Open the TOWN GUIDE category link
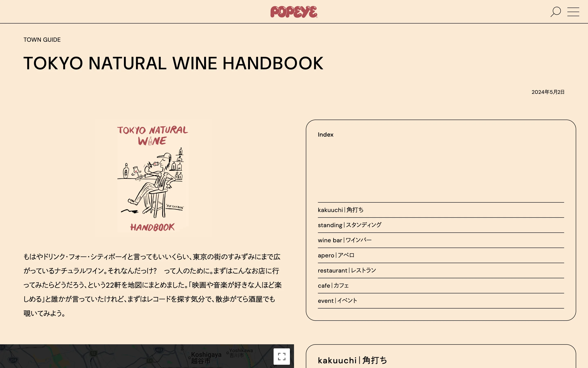Viewport: 588px width, 368px height. 42,40
